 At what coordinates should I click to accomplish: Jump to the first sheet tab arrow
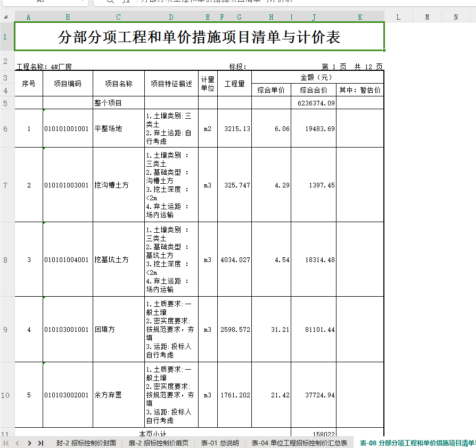point(6,443)
